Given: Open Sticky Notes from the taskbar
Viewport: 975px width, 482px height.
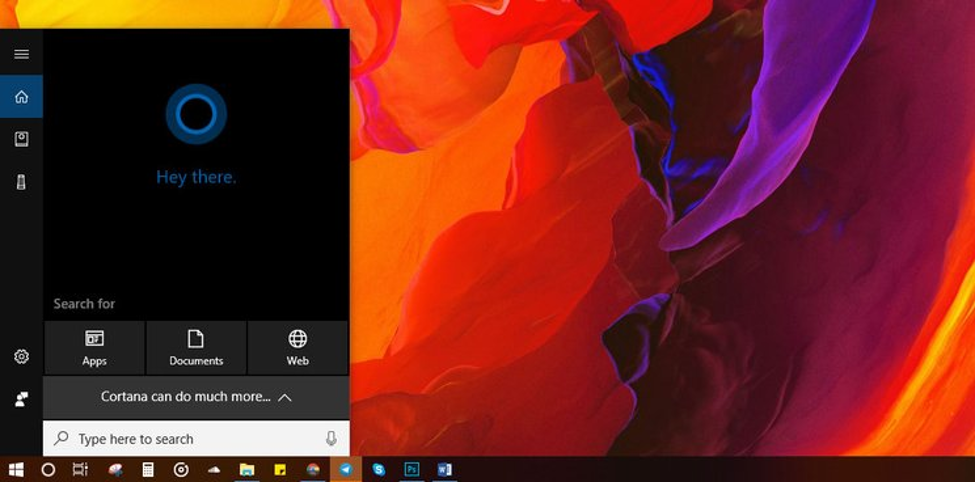Looking at the screenshot, I should tap(280, 470).
